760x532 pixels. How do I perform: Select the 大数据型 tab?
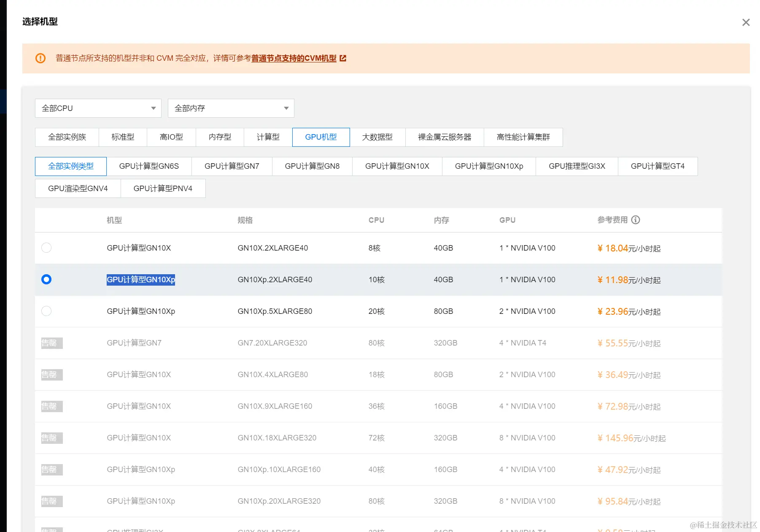377,137
